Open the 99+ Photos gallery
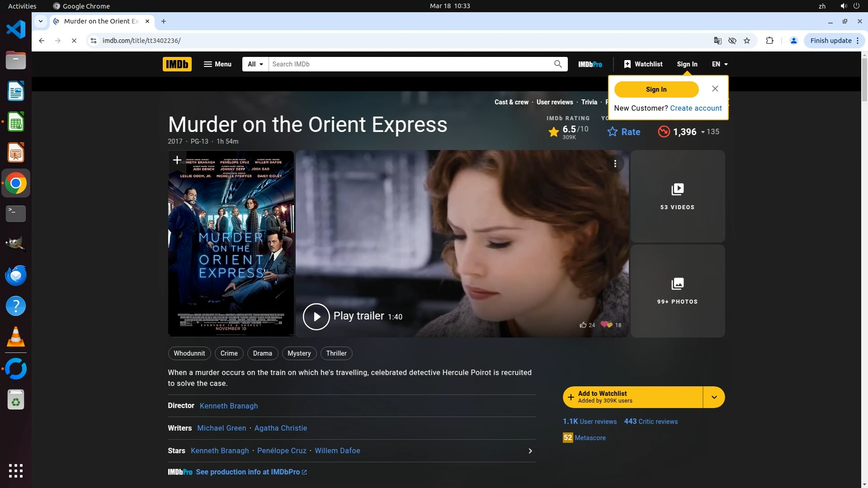The width and height of the screenshot is (868, 488). [677, 291]
